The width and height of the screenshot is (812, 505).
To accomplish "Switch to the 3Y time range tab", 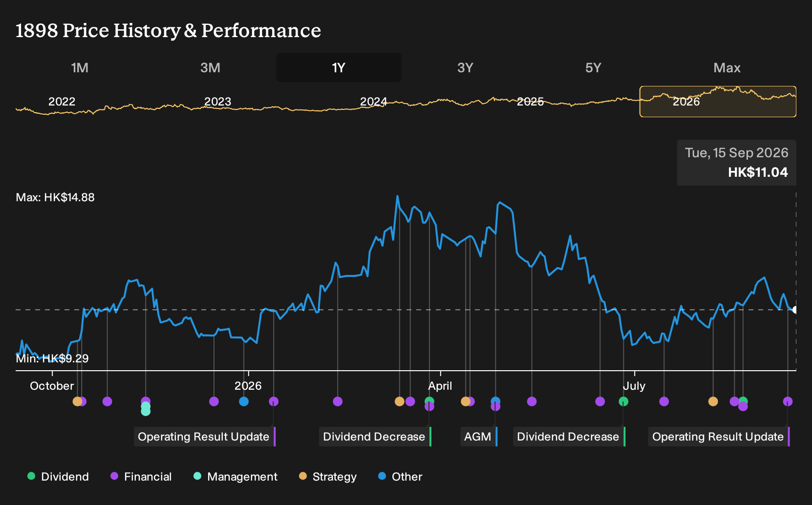I will click(465, 67).
